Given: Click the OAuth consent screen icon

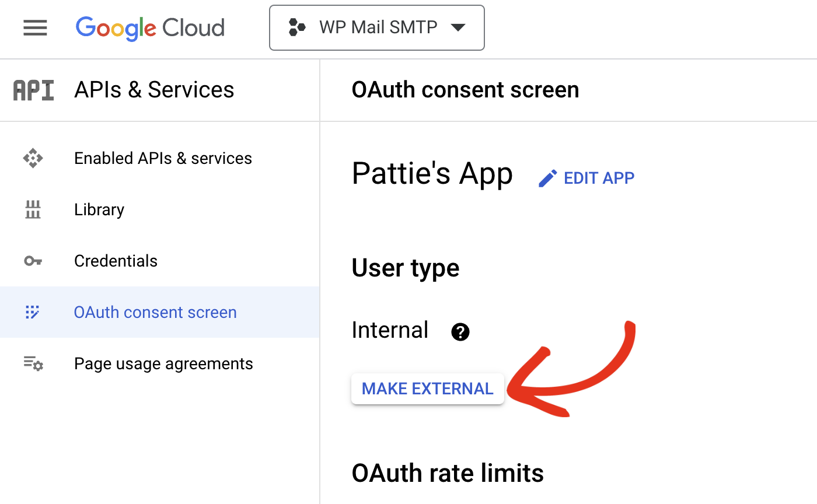Looking at the screenshot, I should [33, 312].
